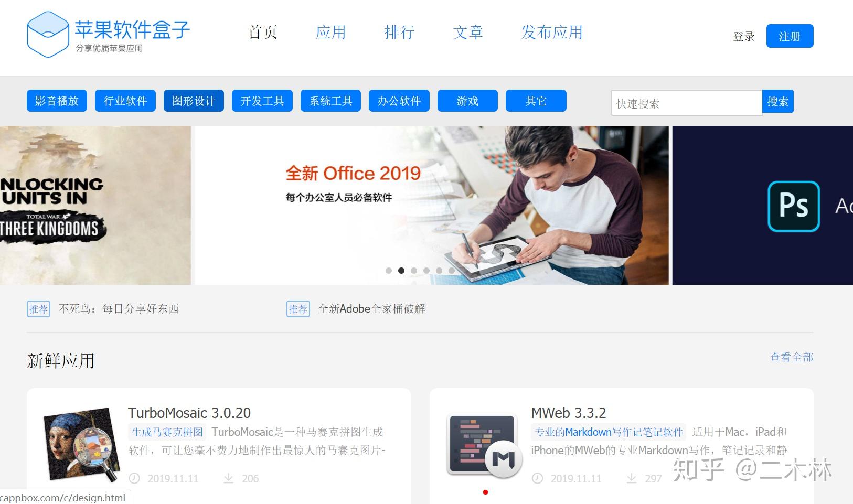Click the Photoshop Ps icon in the banner

[x=794, y=206]
